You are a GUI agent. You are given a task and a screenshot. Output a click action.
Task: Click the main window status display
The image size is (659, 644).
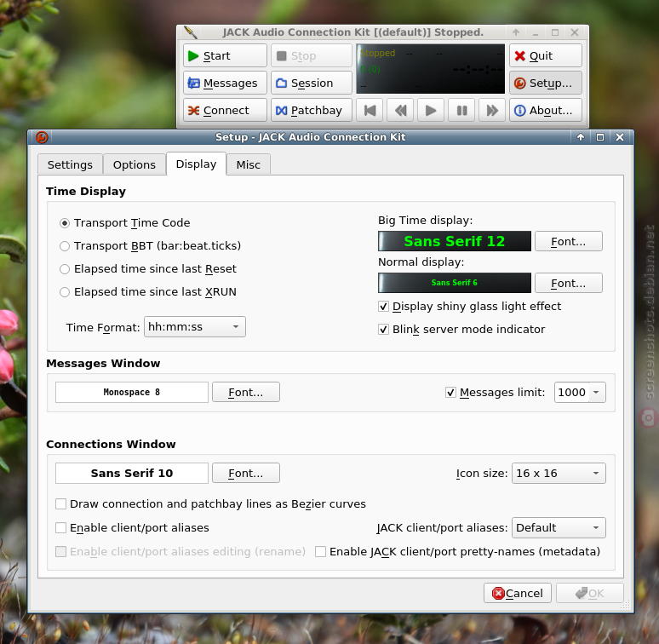(430, 69)
